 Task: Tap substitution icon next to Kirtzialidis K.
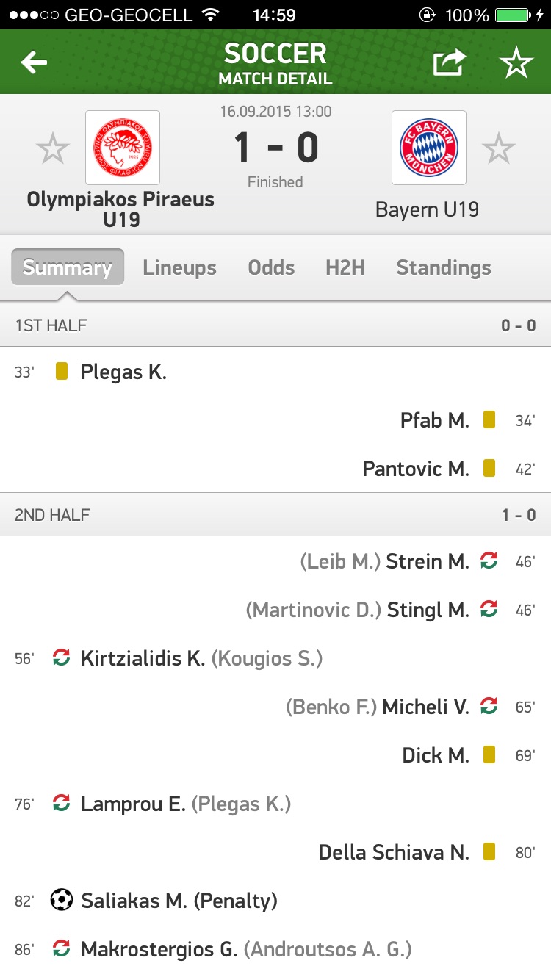tap(62, 657)
